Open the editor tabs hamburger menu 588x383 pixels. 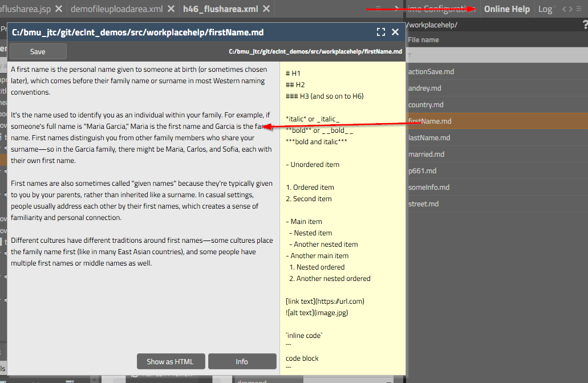378,9
